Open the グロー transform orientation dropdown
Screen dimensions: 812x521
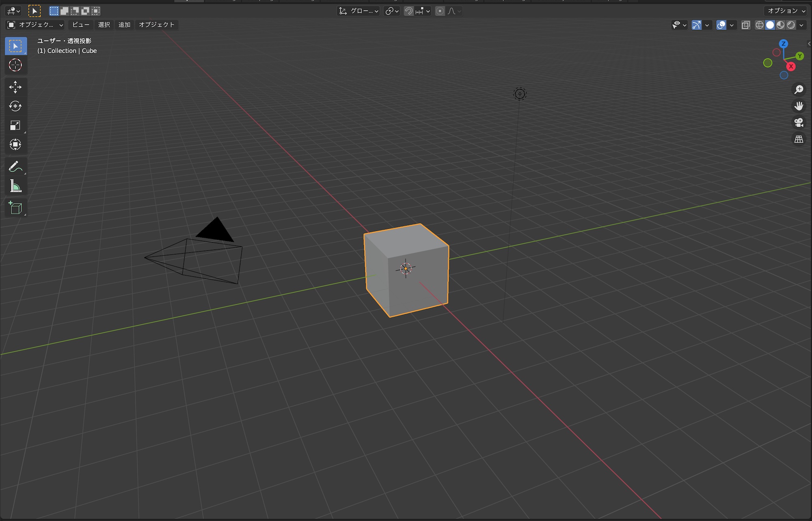click(359, 11)
